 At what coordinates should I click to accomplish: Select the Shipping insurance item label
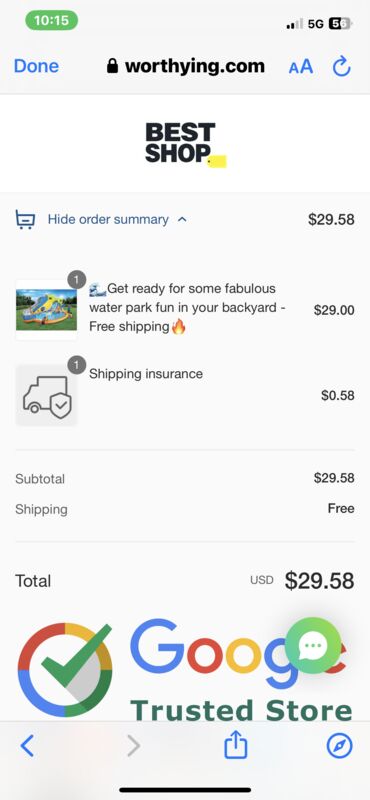click(146, 374)
